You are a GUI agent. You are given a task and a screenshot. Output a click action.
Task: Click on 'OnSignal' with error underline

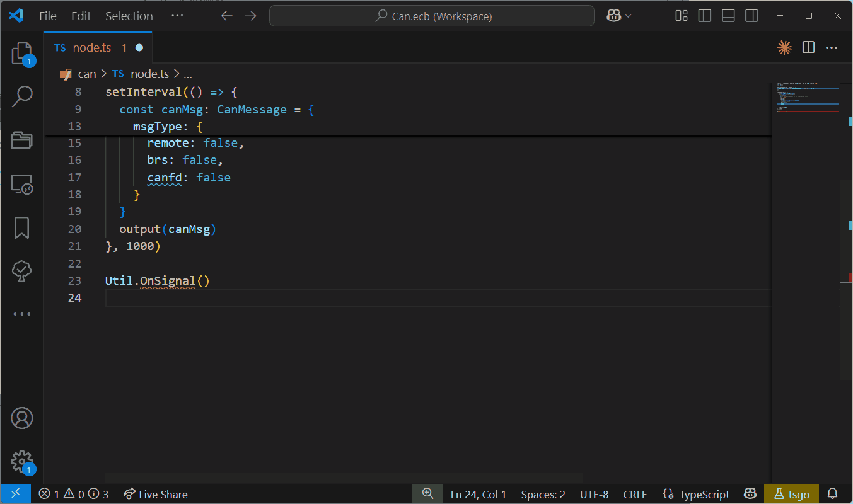(x=168, y=280)
